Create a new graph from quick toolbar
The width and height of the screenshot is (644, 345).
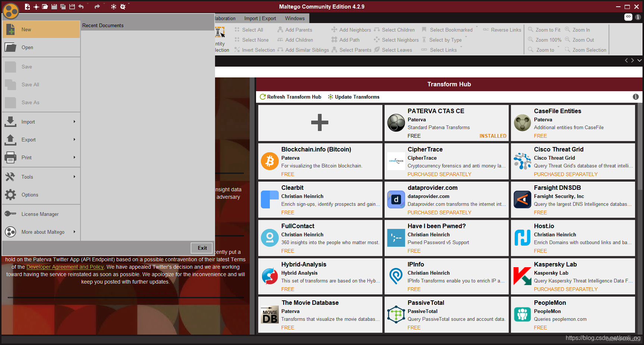click(27, 7)
